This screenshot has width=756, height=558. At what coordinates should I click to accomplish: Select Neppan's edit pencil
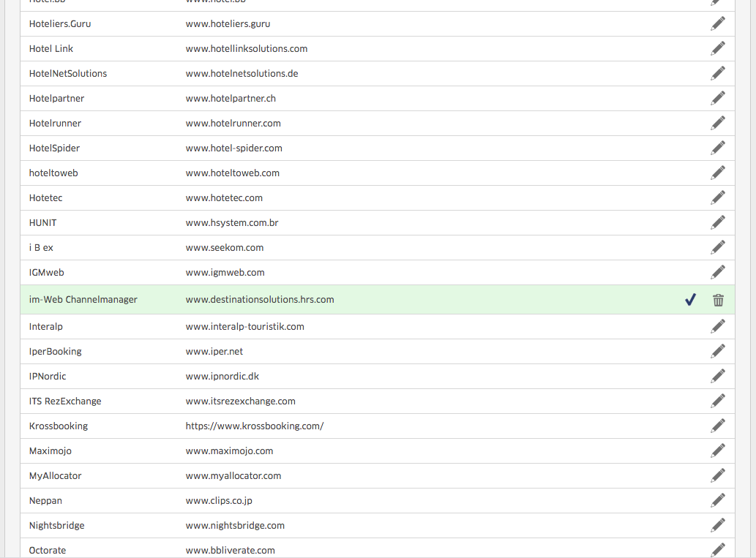tap(717, 501)
